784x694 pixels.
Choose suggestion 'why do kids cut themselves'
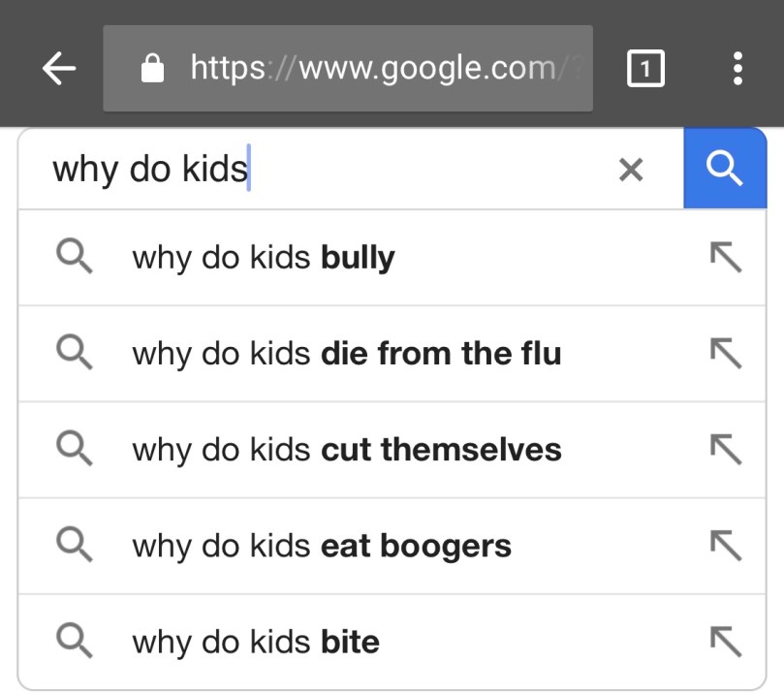pos(346,450)
